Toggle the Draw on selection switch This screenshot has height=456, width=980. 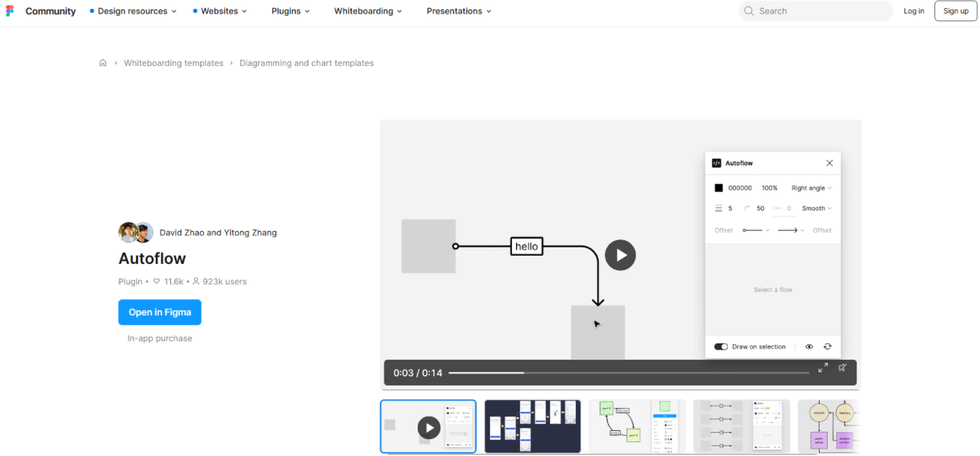721,347
